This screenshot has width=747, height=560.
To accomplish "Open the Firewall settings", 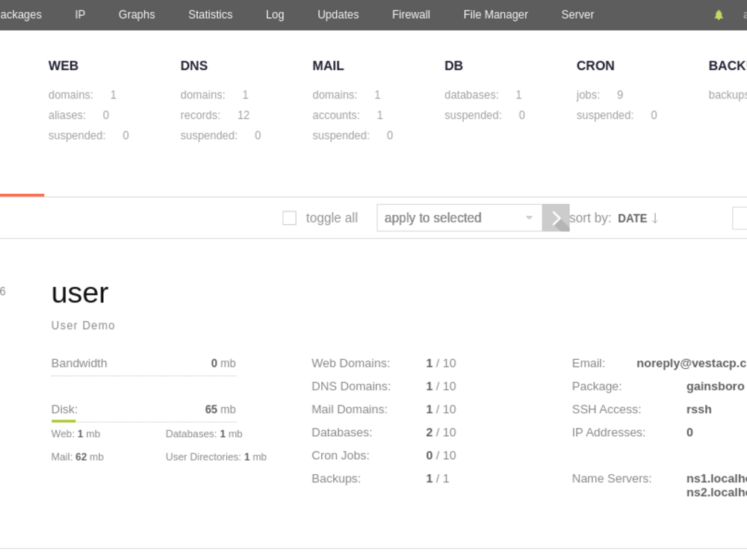I will (x=411, y=14).
